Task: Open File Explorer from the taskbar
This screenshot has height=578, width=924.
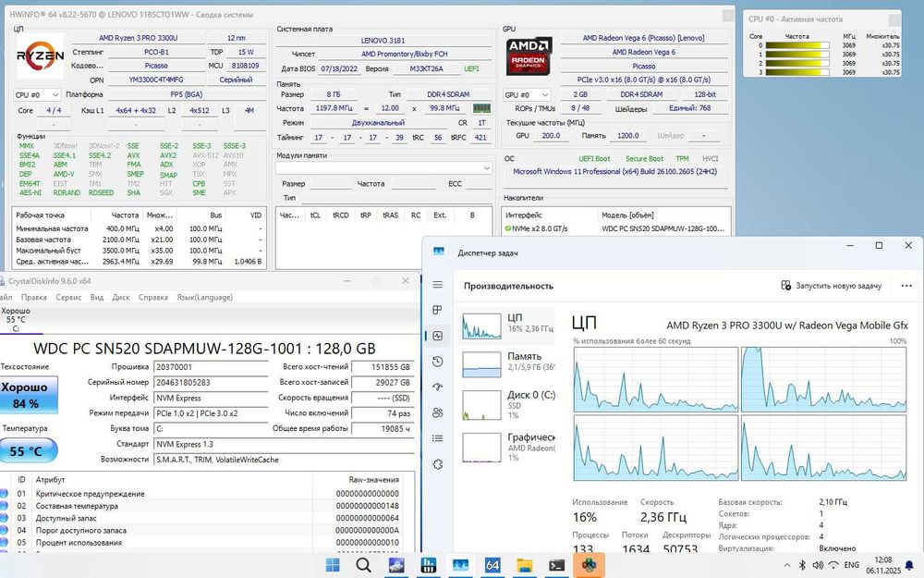Action: tap(524, 565)
